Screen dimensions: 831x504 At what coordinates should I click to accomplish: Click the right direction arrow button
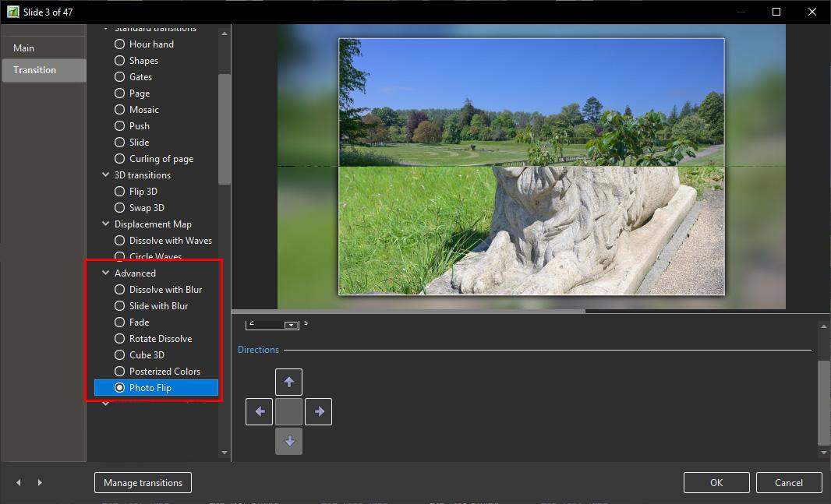(x=318, y=411)
